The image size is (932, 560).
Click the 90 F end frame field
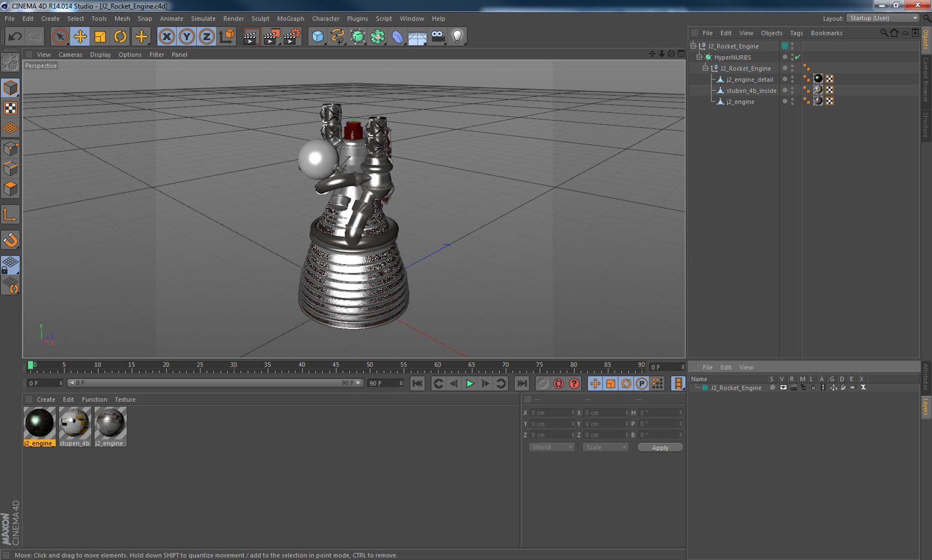(x=385, y=383)
